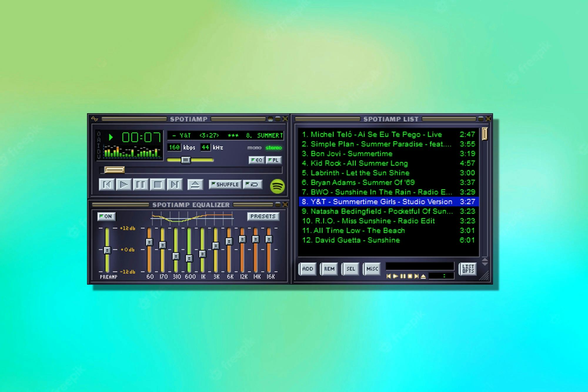Open the LIST OPTS menu
The width and height of the screenshot is (588, 392).
pyautogui.click(x=468, y=269)
